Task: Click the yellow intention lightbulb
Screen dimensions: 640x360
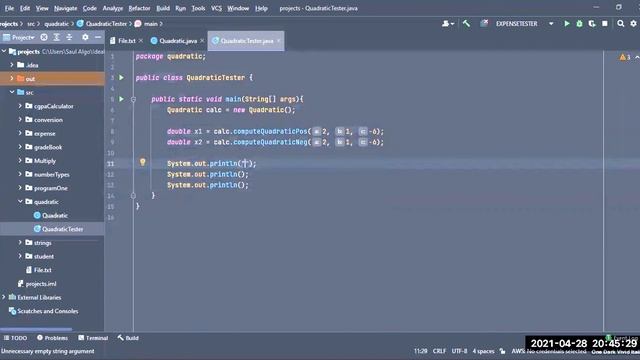Action: click(142, 162)
